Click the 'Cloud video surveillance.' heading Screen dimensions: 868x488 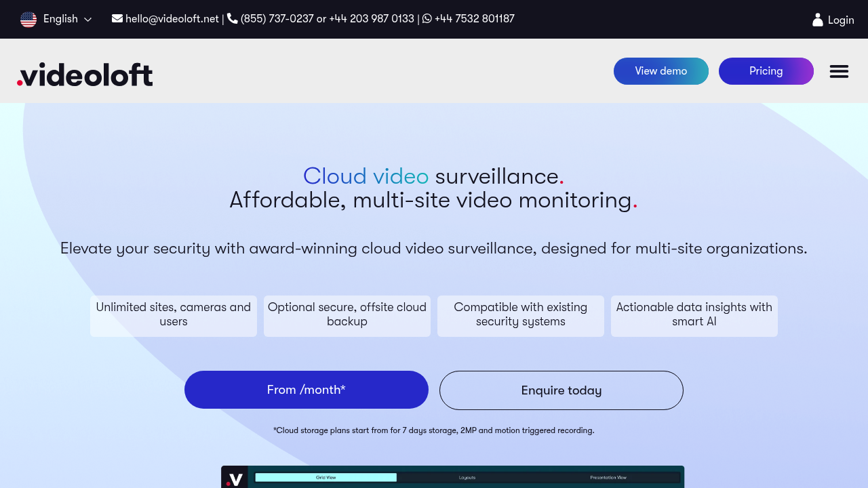pos(433,176)
